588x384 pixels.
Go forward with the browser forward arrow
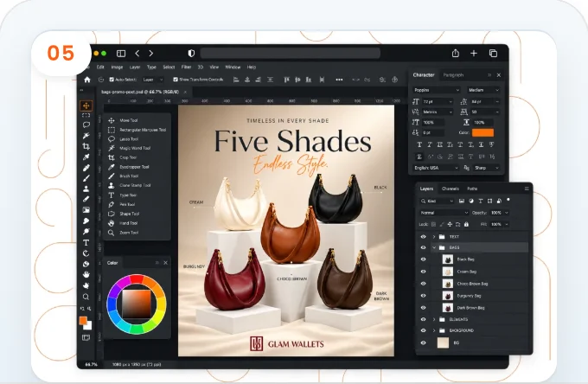pos(150,54)
